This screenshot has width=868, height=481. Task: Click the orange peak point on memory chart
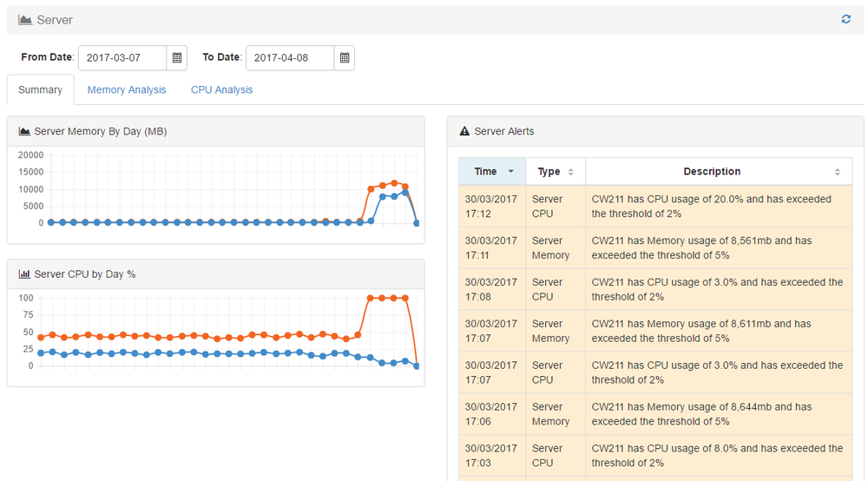[394, 183]
